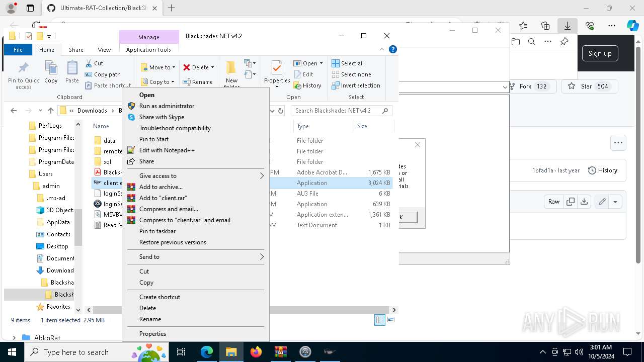The height and width of the screenshot is (362, 644).
Task: Click the explorer Back arrow
Action: (14, 111)
